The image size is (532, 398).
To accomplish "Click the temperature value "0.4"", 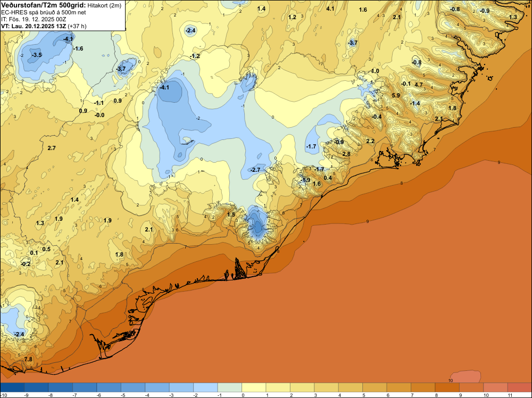I will click(x=328, y=178).
